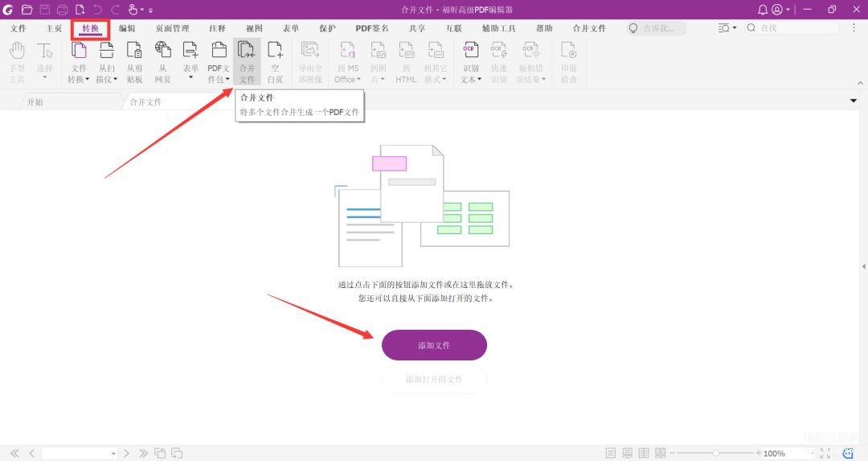The width and height of the screenshot is (868, 461).
Task: Open the 文件转换 file convert dropdown
Action: point(79,63)
